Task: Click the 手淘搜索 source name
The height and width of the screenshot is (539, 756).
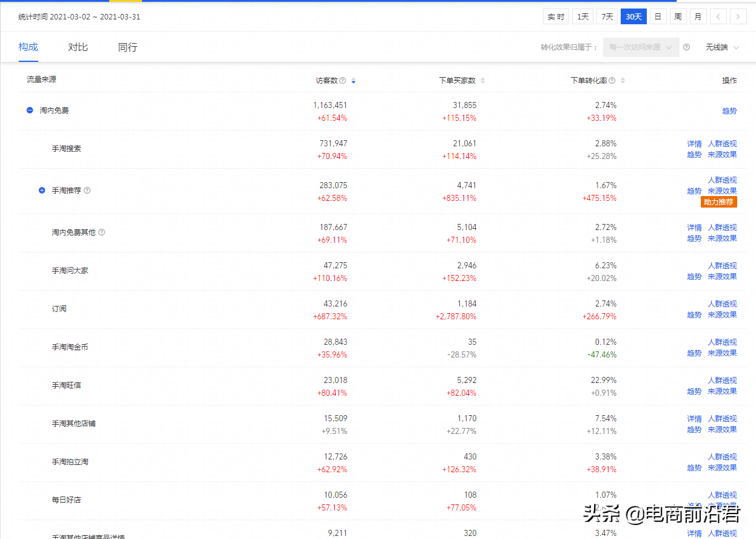Action: click(66, 149)
